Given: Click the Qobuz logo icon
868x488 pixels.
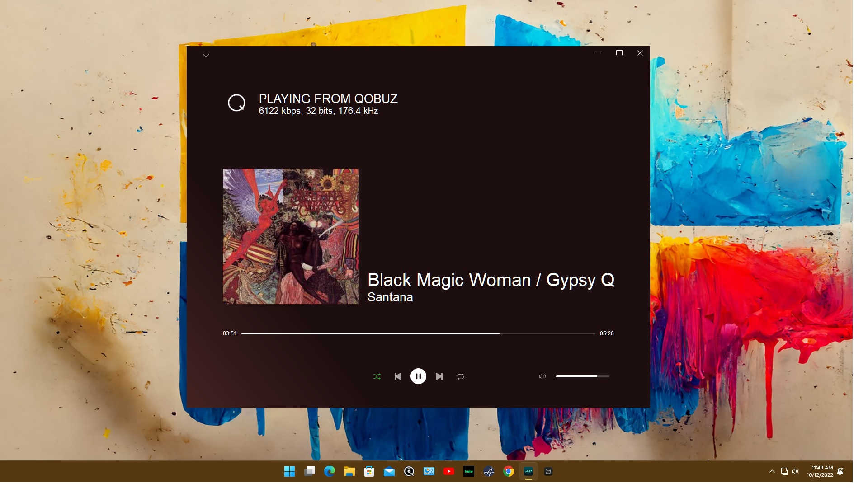Looking at the screenshot, I should (x=236, y=103).
